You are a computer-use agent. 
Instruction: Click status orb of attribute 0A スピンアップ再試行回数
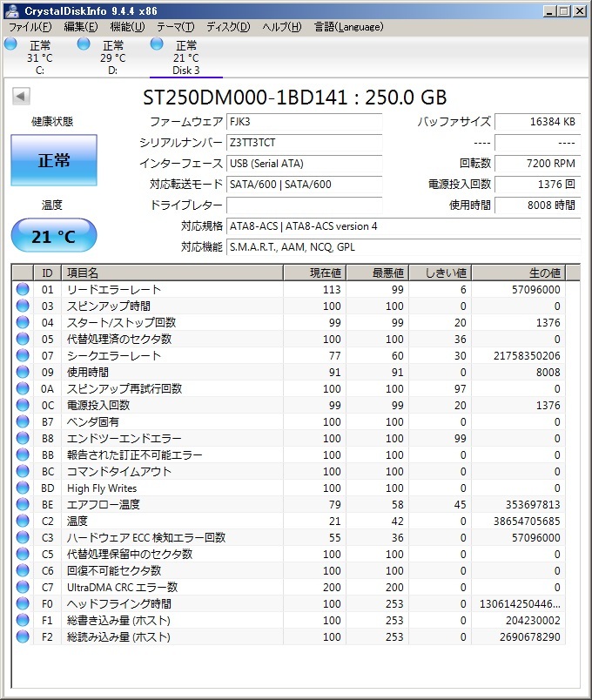pyautogui.click(x=23, y=388)
